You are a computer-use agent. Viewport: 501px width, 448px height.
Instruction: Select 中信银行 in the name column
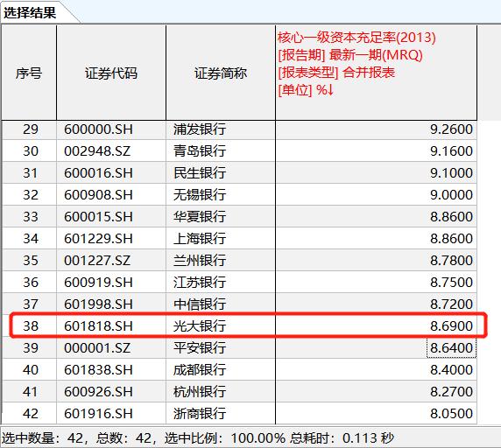[200, 304]
